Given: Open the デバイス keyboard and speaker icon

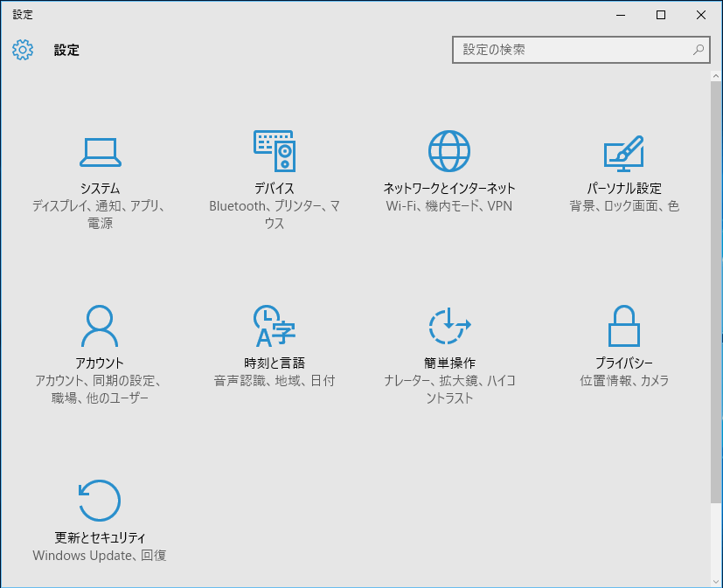Looking at the screenshot, I should pyautogui.click(x=275, y=150).
